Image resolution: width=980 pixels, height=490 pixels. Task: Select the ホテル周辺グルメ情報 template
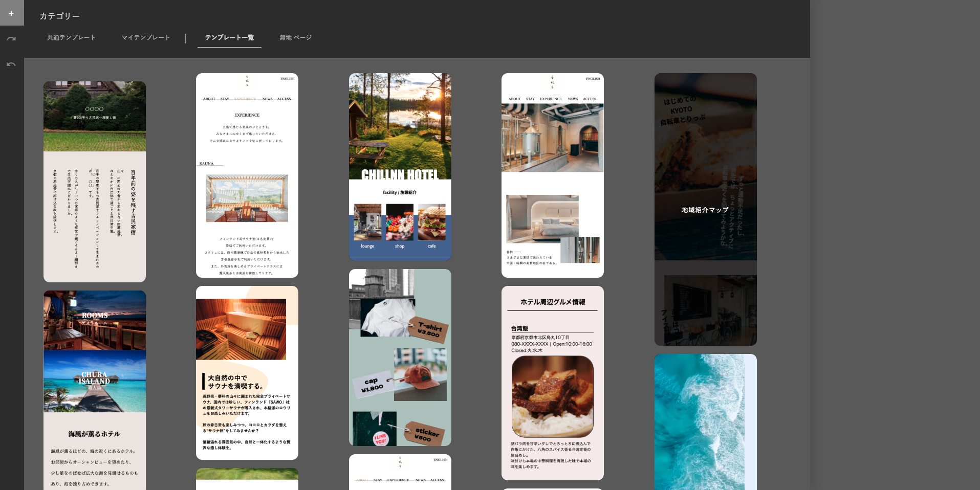553,383
